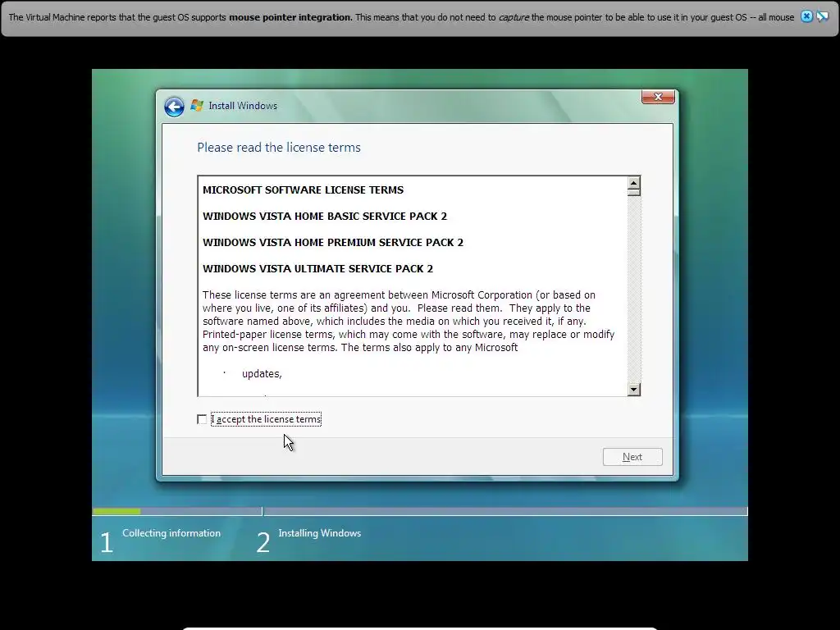
Task: Click the Windows flag icon beside Install Windows
Action: 197,106
